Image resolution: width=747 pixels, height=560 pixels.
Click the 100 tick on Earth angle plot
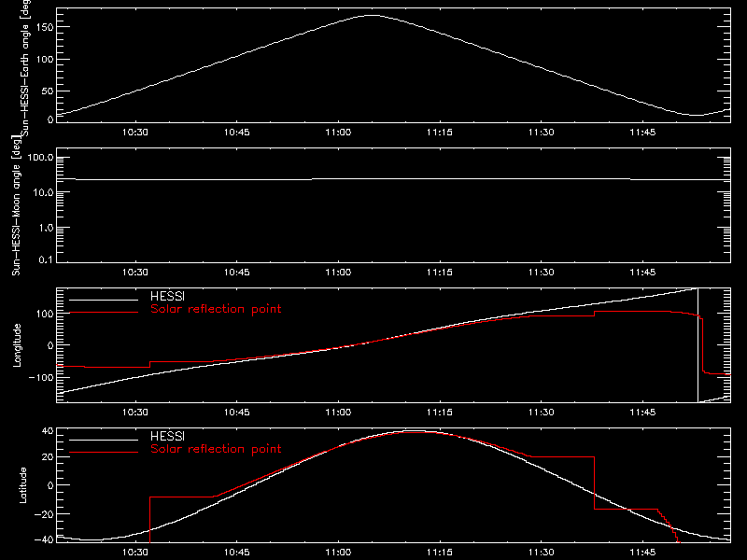point(44,59)
